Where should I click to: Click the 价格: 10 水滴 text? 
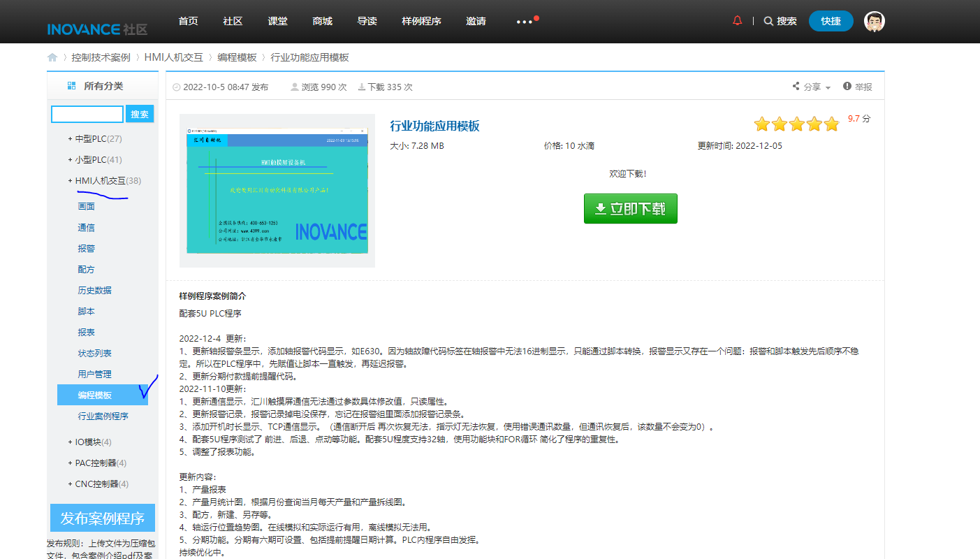click(569, 146)
